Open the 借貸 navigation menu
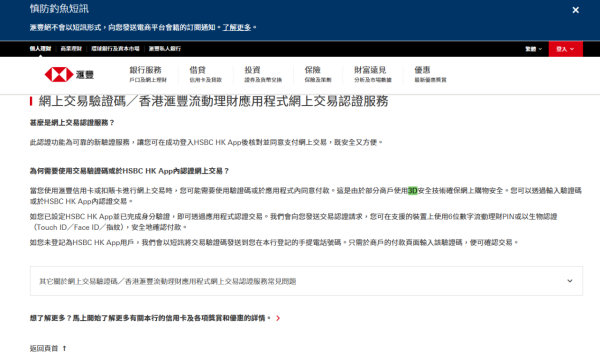Viewport: 600px width, 360px height. click(205, 74)
